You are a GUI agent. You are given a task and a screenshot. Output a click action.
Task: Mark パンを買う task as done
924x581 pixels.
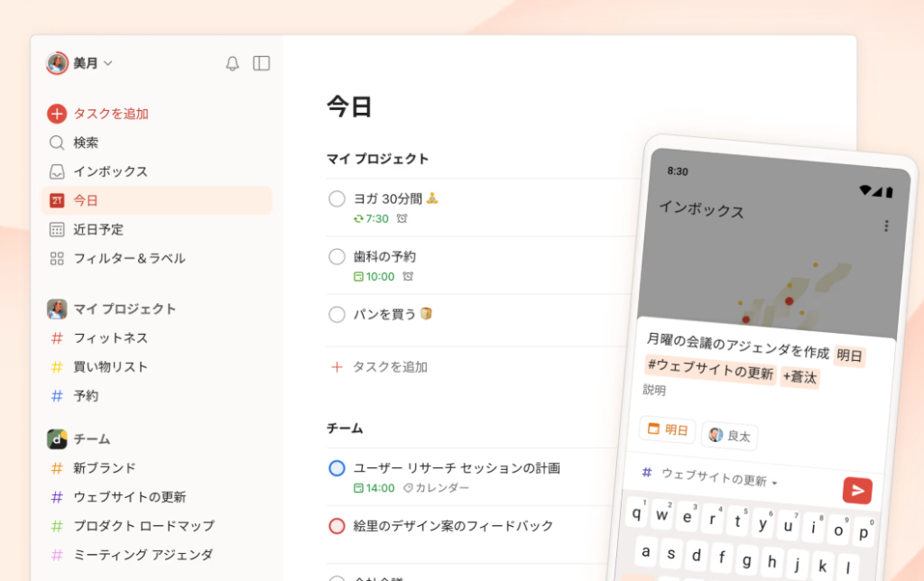tap(337, 314)
